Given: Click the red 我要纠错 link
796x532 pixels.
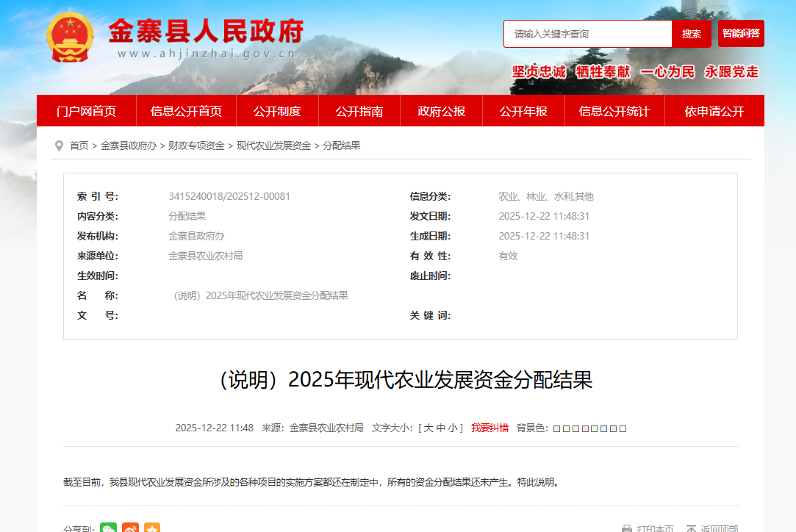Looking at the screenshot, I should (x=490, y=428).
